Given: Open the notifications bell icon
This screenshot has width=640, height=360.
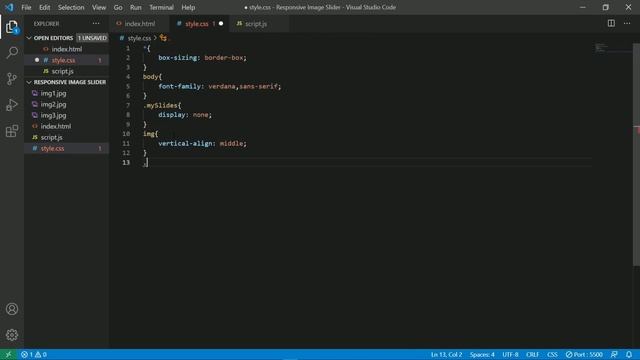Looking at the screenshot, I should 629,355.
